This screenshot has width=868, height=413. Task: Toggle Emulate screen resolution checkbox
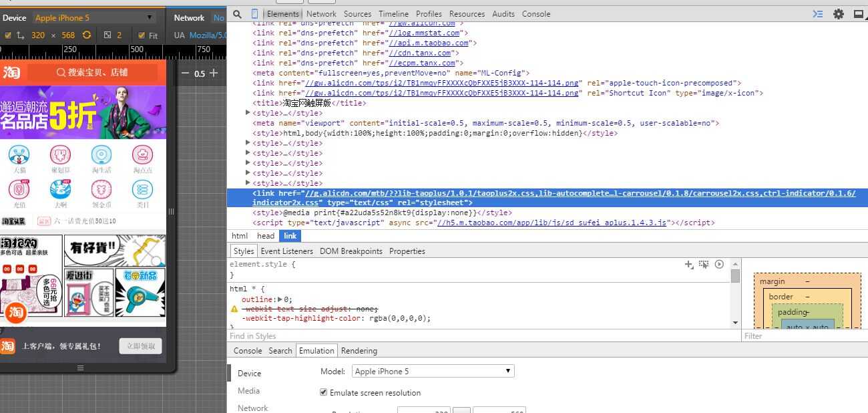[x=324, y=392]
